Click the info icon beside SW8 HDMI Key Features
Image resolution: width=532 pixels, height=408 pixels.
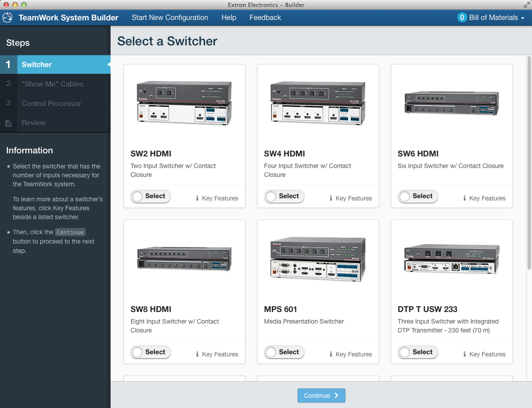[197, 354]
